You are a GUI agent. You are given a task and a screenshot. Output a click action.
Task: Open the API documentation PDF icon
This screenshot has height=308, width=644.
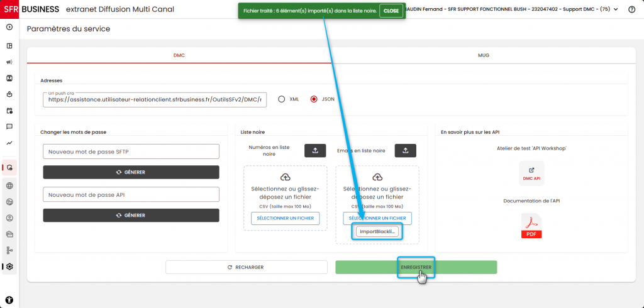[x=531, y=226]
